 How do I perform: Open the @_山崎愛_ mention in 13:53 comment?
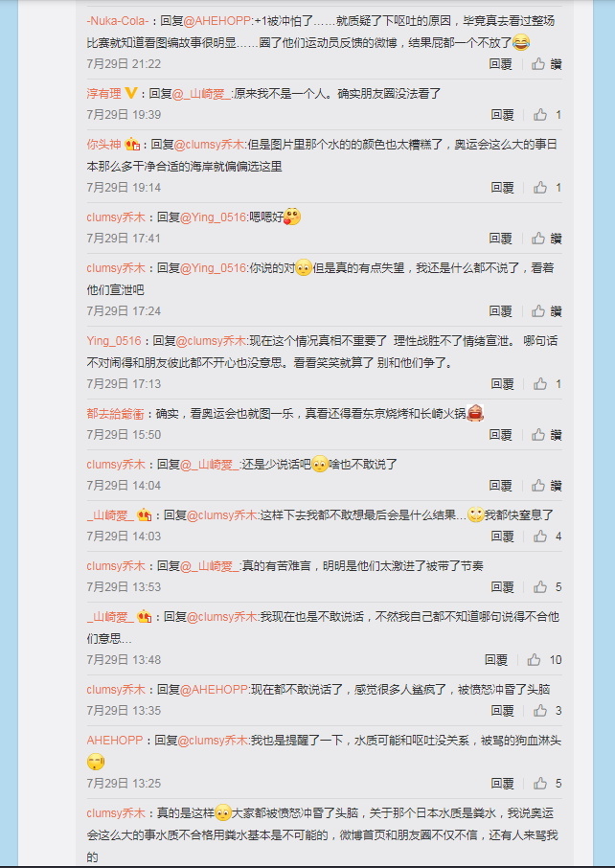click(210, 566)
